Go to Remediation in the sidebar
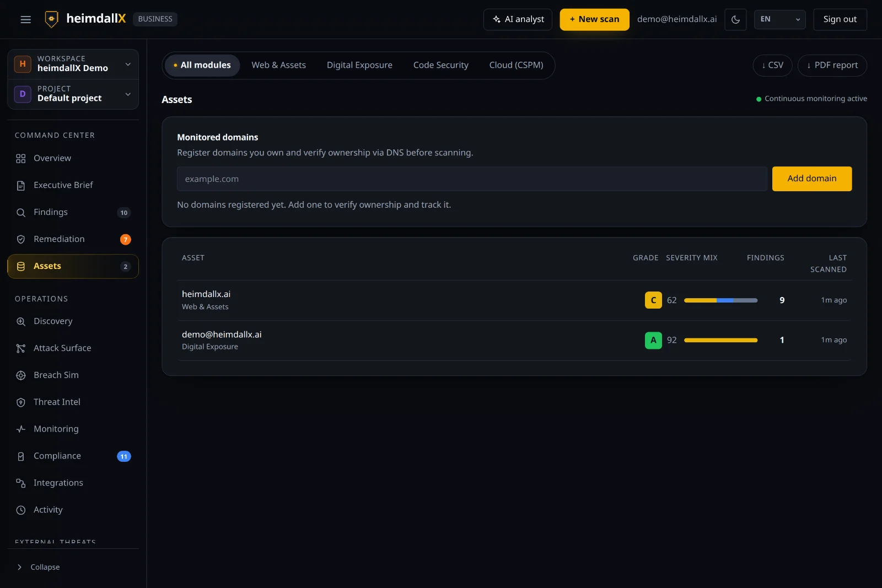 [x=73, y=239]
